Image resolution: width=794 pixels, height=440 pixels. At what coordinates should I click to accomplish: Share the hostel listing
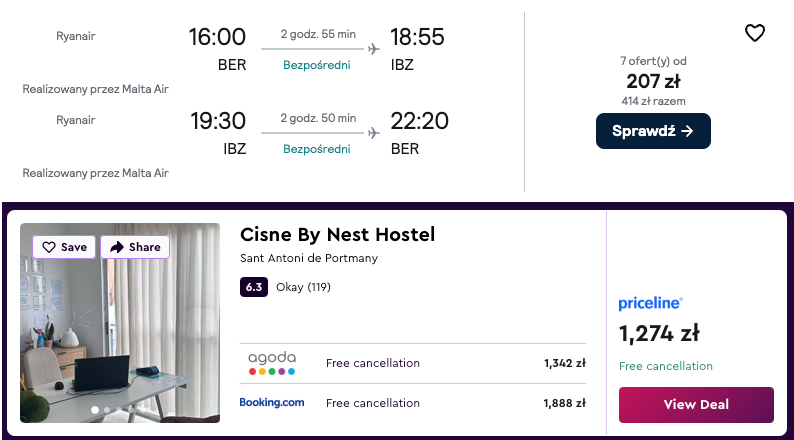[135, 247]
